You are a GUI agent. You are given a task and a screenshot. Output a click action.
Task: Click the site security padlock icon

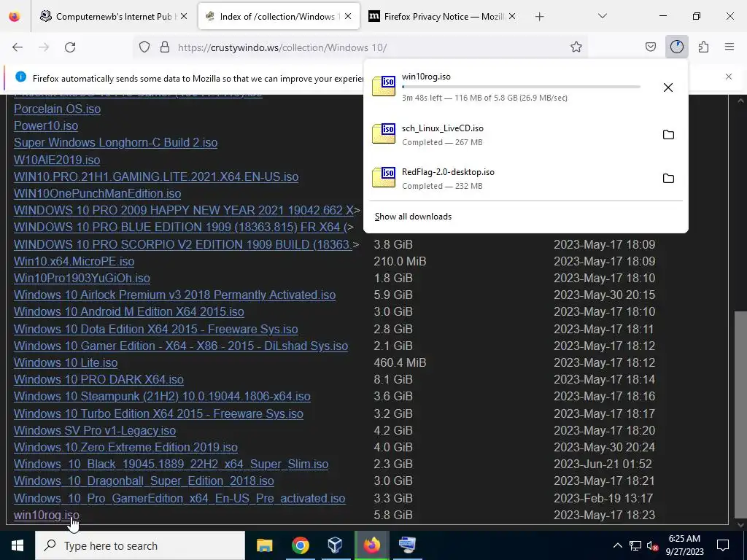[165, 47]
